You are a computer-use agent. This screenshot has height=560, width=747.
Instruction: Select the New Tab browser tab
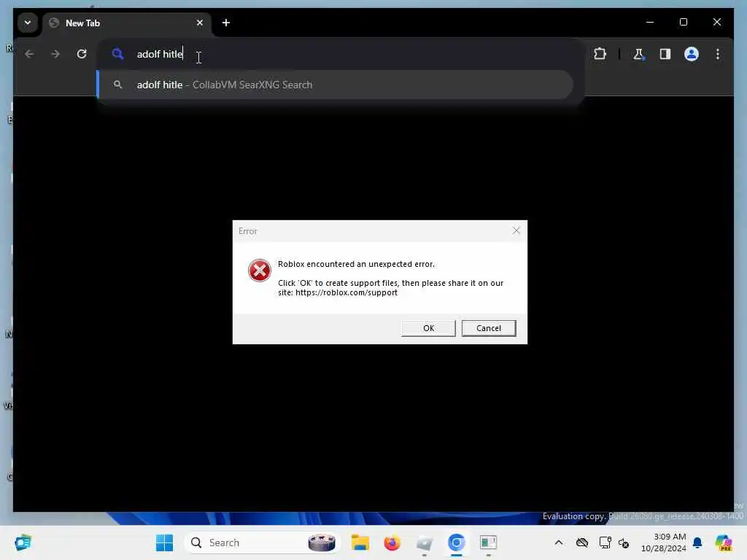pos(127,23)
